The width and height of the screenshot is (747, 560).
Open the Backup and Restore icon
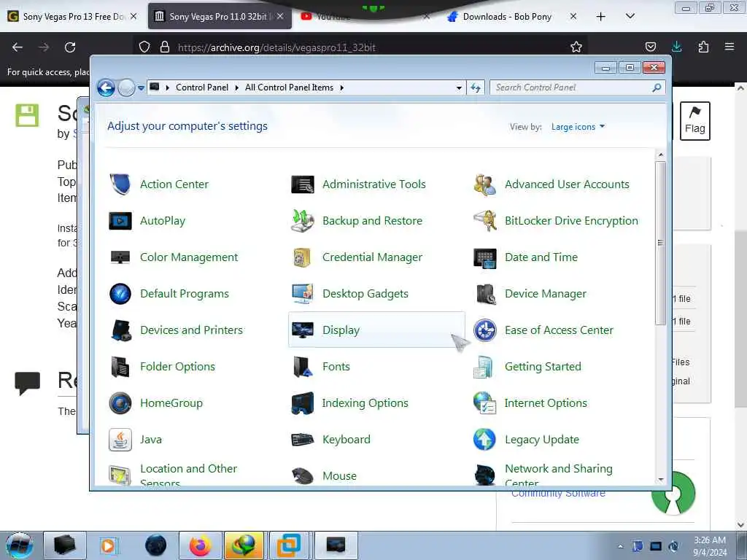click(x=303, y=221)
